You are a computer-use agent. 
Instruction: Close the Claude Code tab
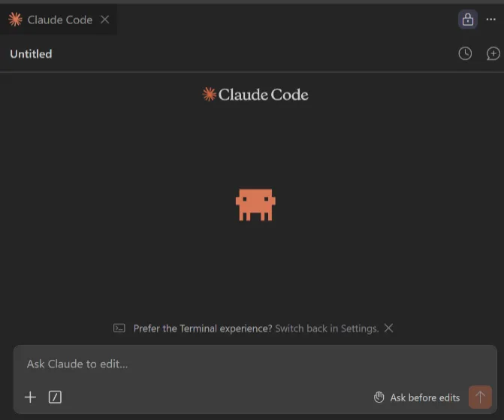coord(105,20)
